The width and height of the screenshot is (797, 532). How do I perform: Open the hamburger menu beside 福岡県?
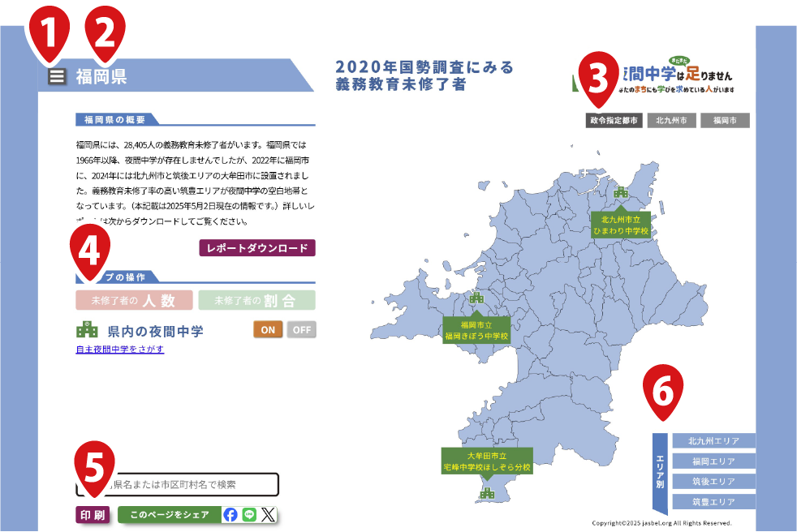point(56,77)
